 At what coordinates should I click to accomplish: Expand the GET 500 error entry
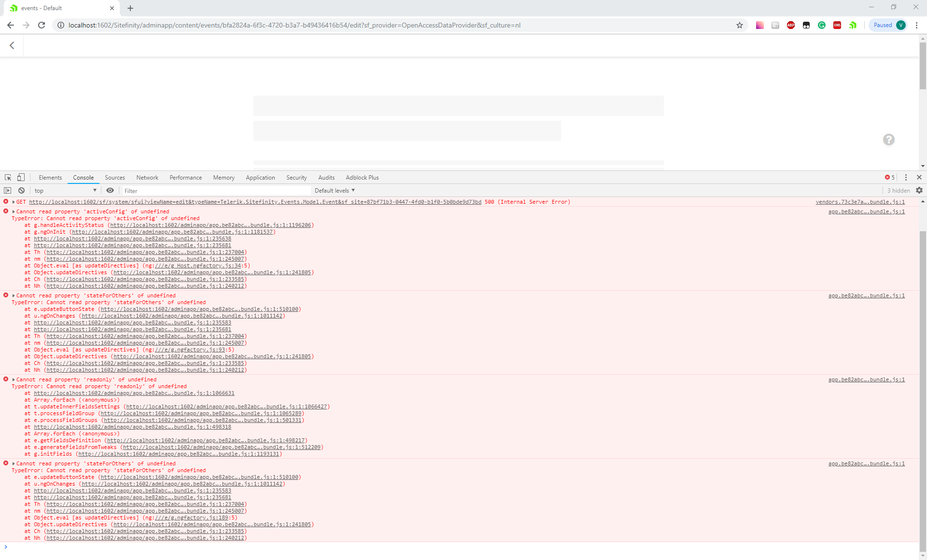14,202
